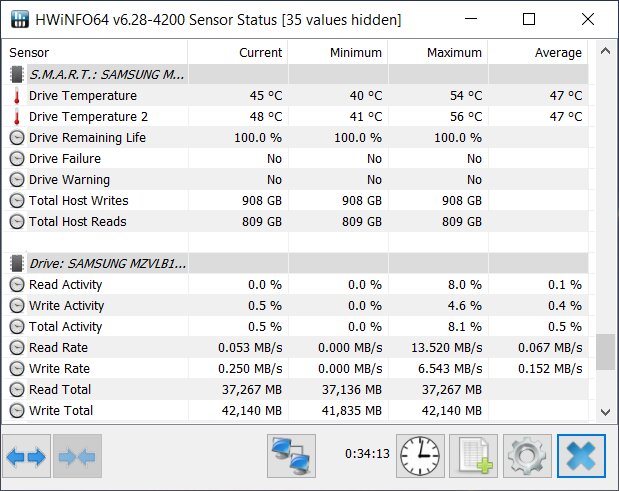Open sensor settings gear icon

click(527, 456)
